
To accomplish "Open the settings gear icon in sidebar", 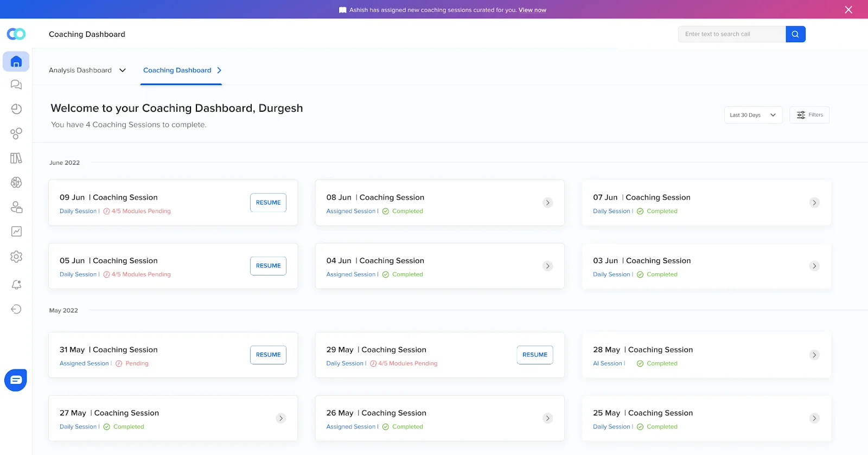I will (x=16, y=257).
